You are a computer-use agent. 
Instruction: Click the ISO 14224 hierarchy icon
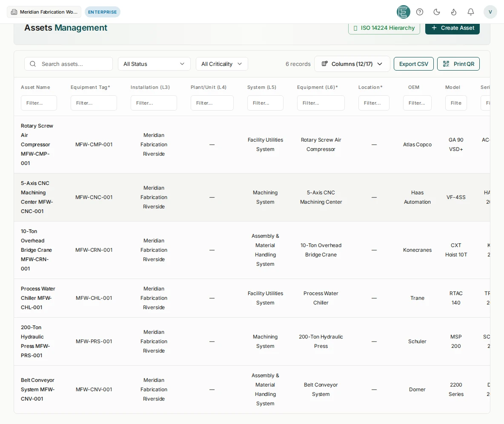point(355,28)
